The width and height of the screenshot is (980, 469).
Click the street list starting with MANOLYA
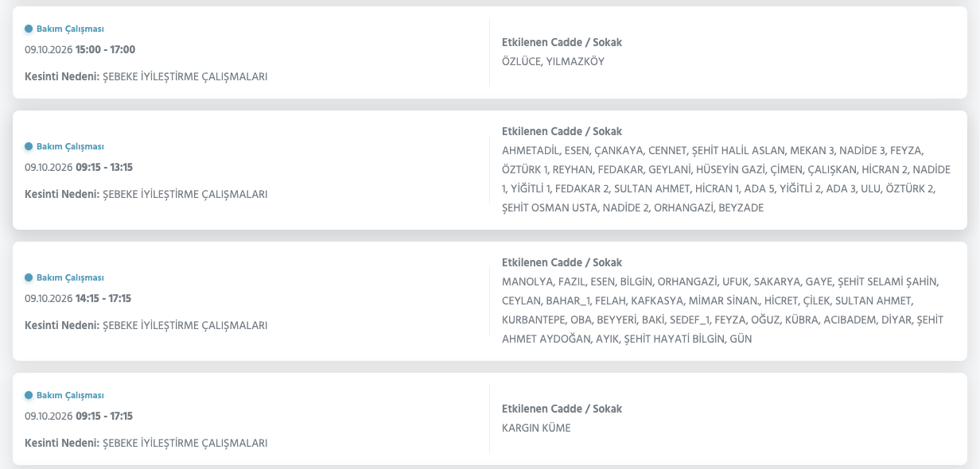click(722, 310)
